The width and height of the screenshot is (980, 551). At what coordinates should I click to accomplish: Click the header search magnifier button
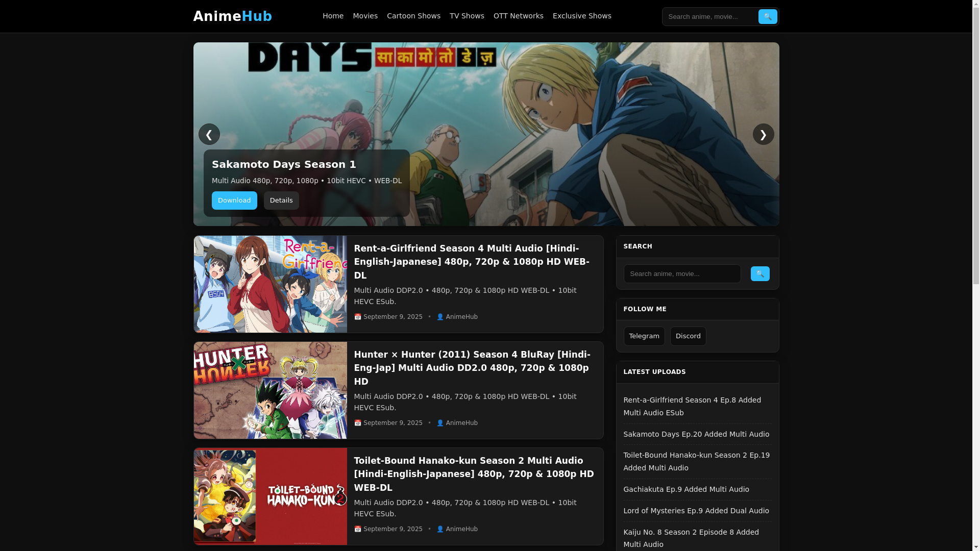pyautogui.click(x=767, y=16)
